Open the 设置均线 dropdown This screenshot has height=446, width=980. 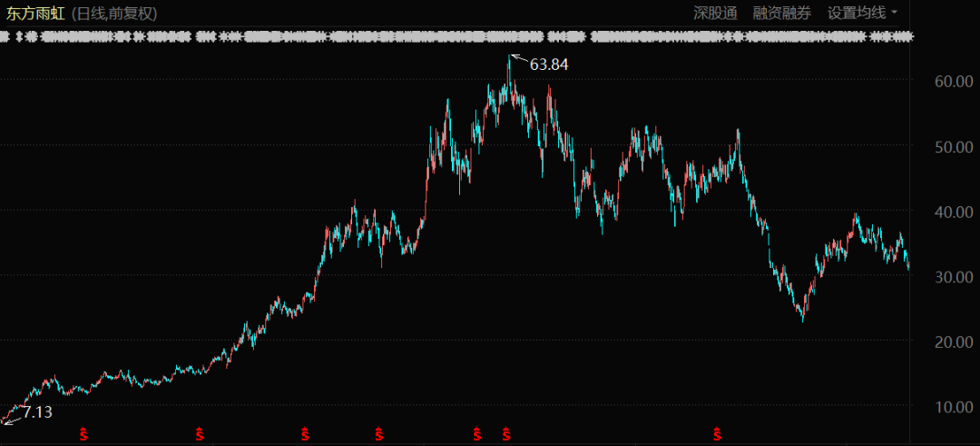tap(857, 13)
